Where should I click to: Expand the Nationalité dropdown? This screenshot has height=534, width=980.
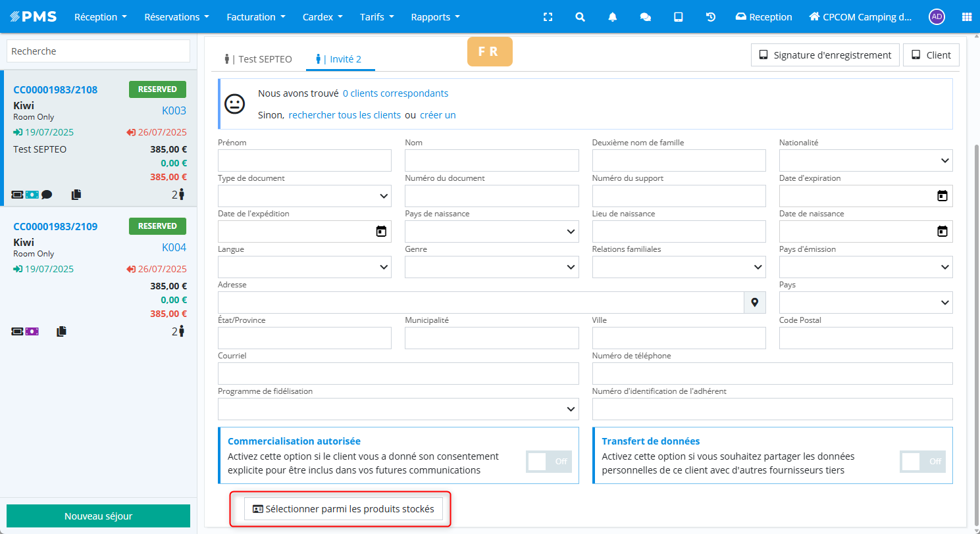(x=865, y=160)
